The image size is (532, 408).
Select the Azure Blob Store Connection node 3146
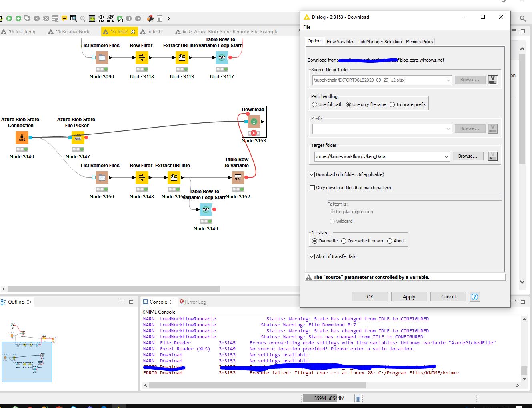22,138
